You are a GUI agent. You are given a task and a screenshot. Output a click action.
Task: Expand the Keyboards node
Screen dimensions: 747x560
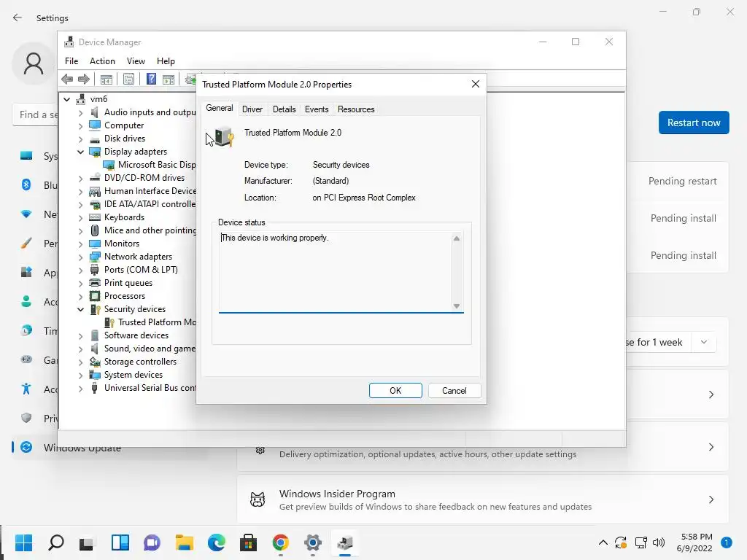tap(80, 218)
